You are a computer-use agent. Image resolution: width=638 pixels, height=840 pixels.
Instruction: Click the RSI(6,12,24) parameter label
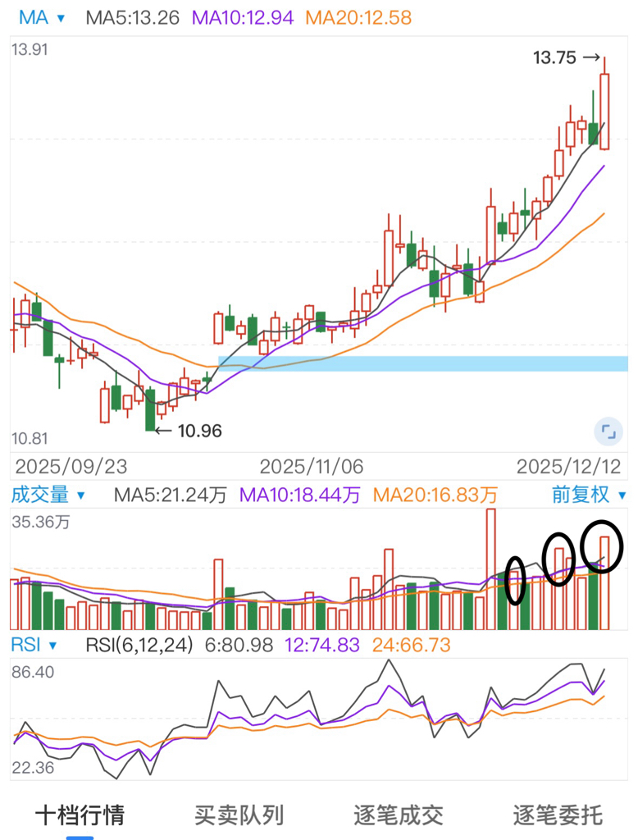tap(139, 645)
